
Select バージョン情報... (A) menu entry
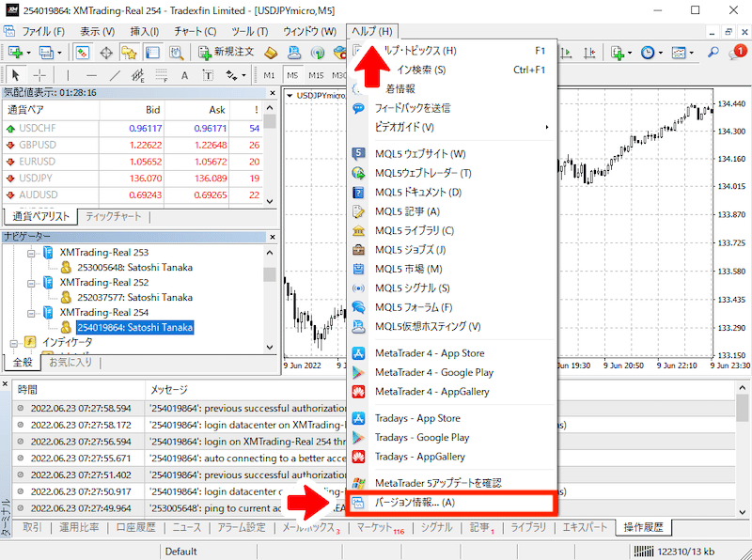[451, 503]
